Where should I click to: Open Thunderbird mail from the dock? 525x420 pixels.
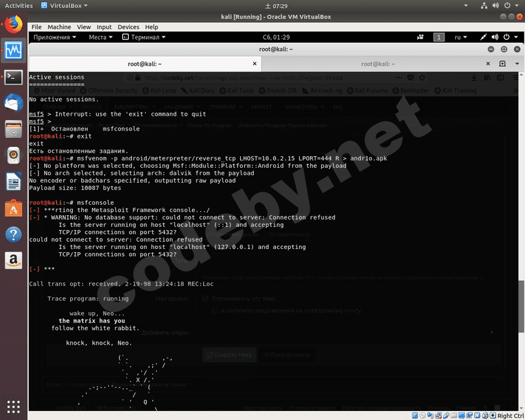click(14, 103)
